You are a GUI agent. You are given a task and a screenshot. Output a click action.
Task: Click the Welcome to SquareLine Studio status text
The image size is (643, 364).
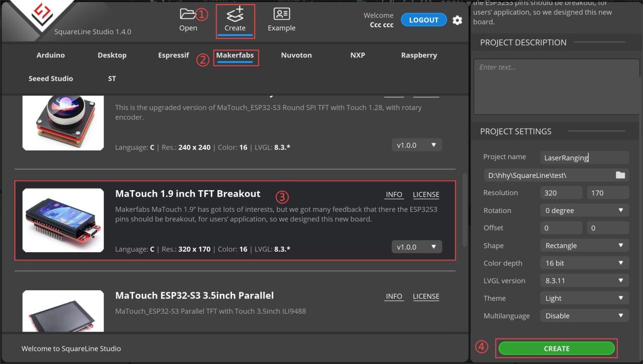tap(71, 349)
